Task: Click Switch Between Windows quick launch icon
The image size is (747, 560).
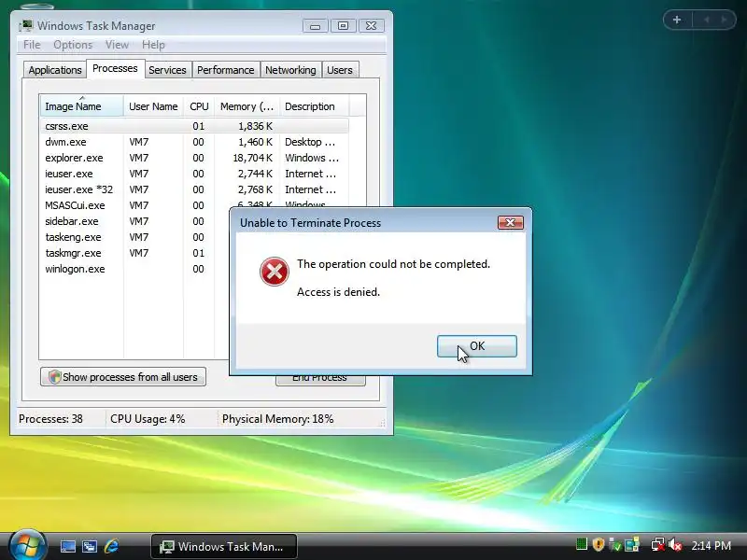Action: (89, 546)
